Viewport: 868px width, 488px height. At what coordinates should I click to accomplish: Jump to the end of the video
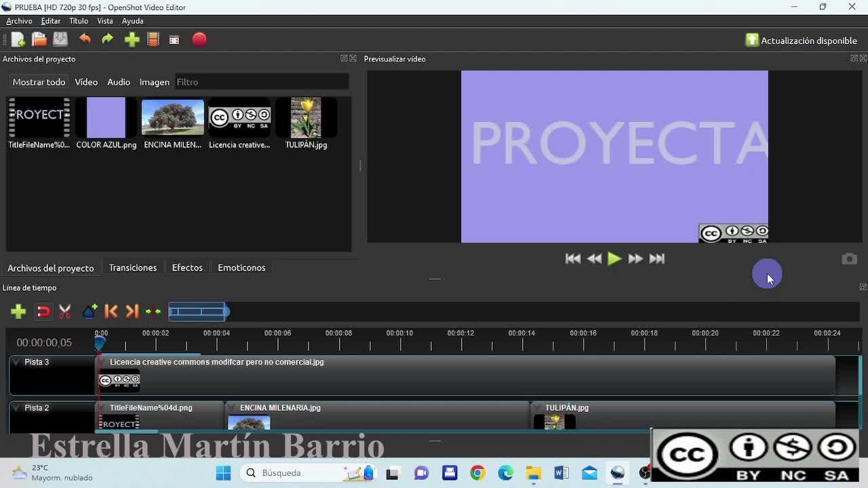coord(656,258)
